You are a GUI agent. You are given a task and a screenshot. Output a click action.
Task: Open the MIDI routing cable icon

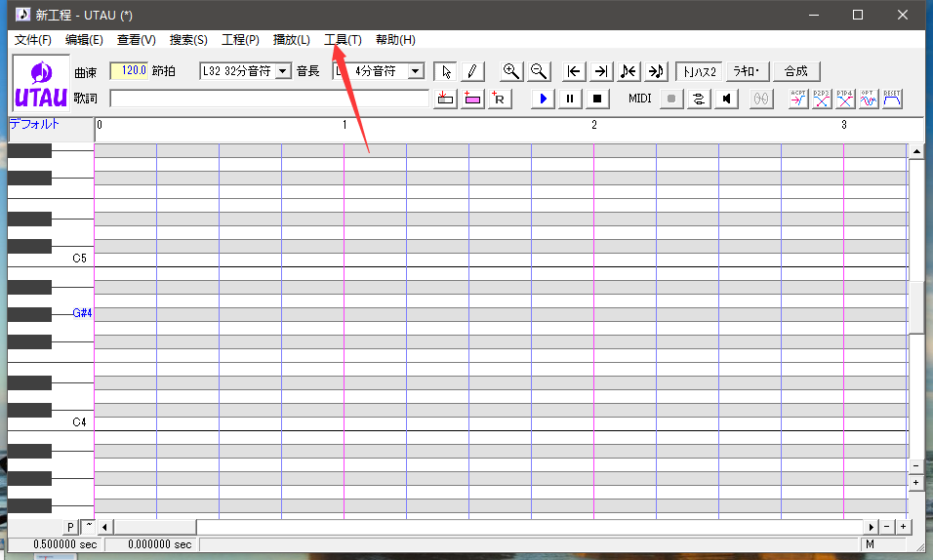(x=699, y=99)
